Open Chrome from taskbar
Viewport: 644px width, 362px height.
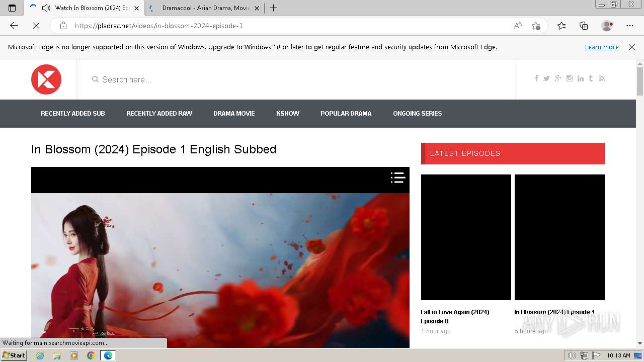[x=91, y=355]
